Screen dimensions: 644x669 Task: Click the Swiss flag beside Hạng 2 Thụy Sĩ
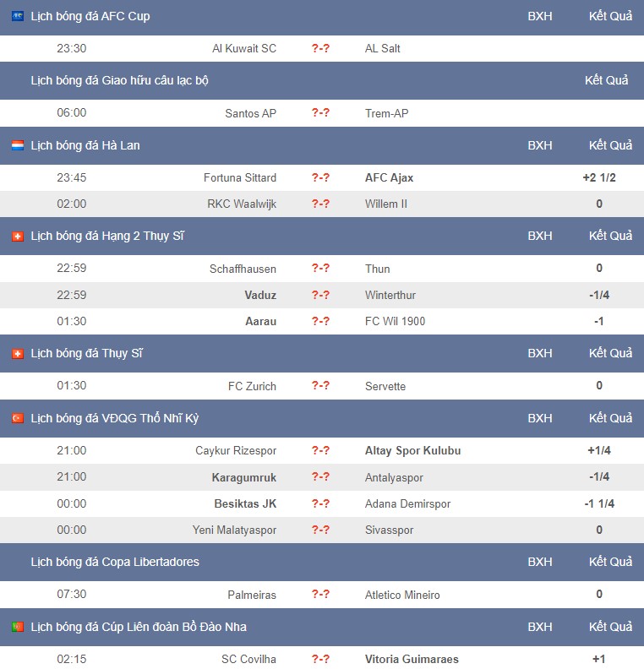(x=18, y=236)
